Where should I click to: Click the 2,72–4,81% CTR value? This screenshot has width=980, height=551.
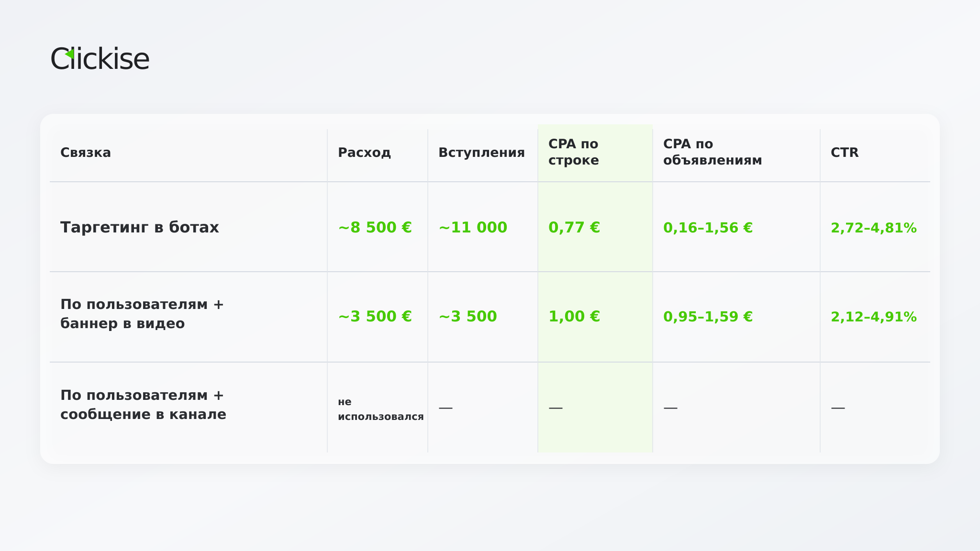click(x=874, y=228)
